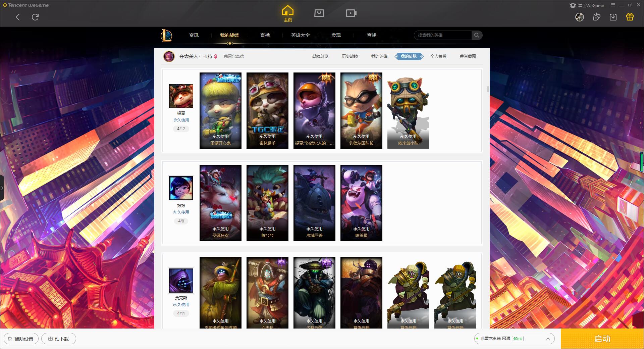
Task: Go back with the left arrow icon
Action: click(18, 17)
